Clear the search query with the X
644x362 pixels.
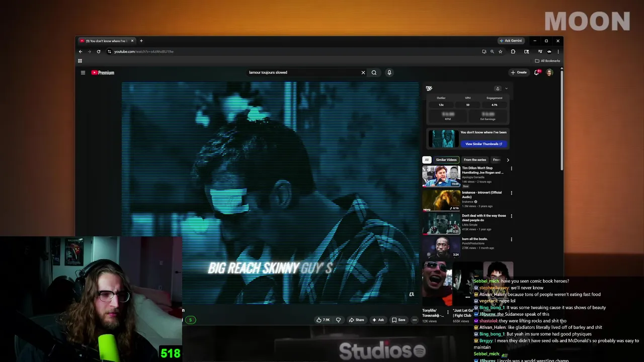[363, 72]
